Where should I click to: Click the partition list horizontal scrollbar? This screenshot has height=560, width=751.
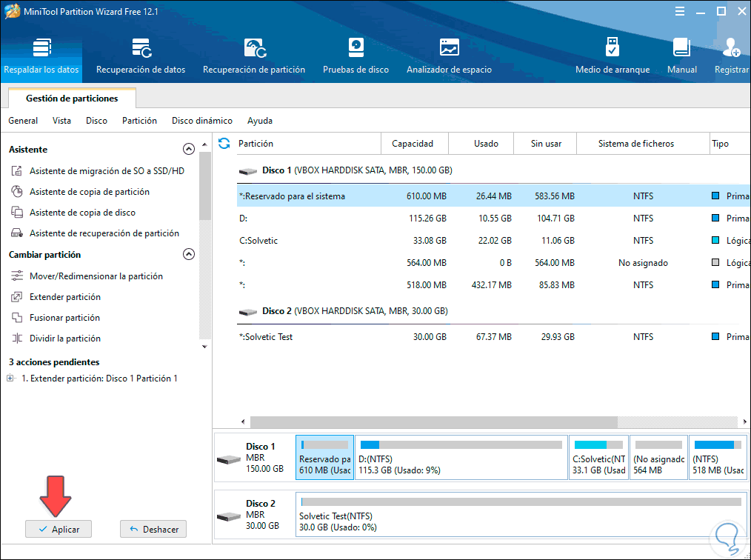[x=433, y=421]
